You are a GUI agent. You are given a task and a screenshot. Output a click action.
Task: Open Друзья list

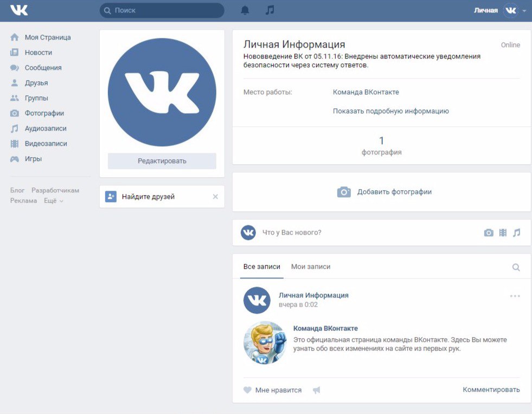point(36,83)
